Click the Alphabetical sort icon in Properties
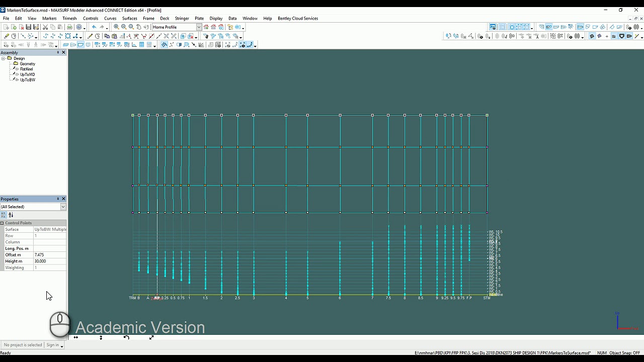This screenshot has width=644, height=362. tap(11, 215)
